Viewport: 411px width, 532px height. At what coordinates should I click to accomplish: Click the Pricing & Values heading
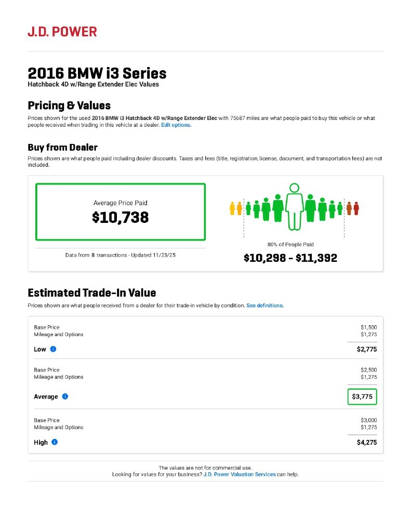click(x=69, y=105)
